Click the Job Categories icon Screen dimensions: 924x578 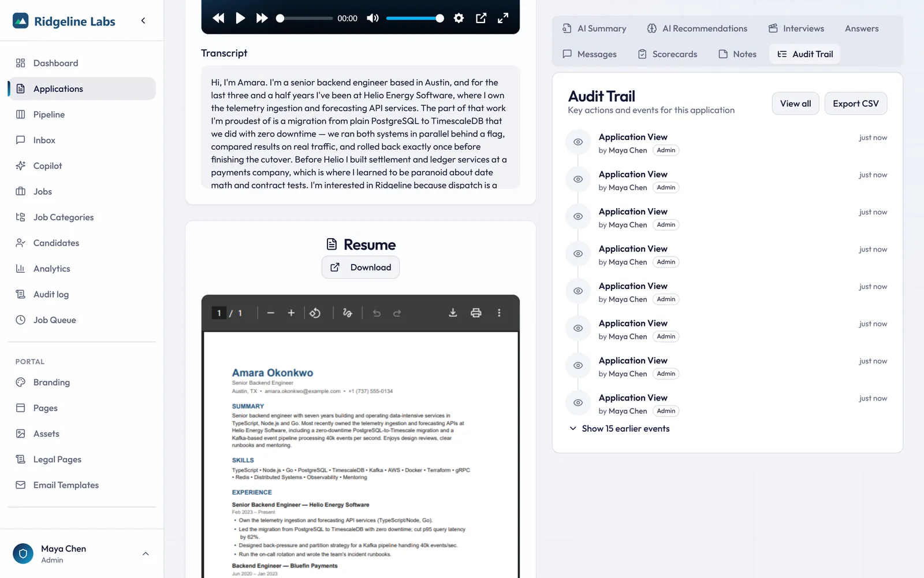tap(21, 217)
